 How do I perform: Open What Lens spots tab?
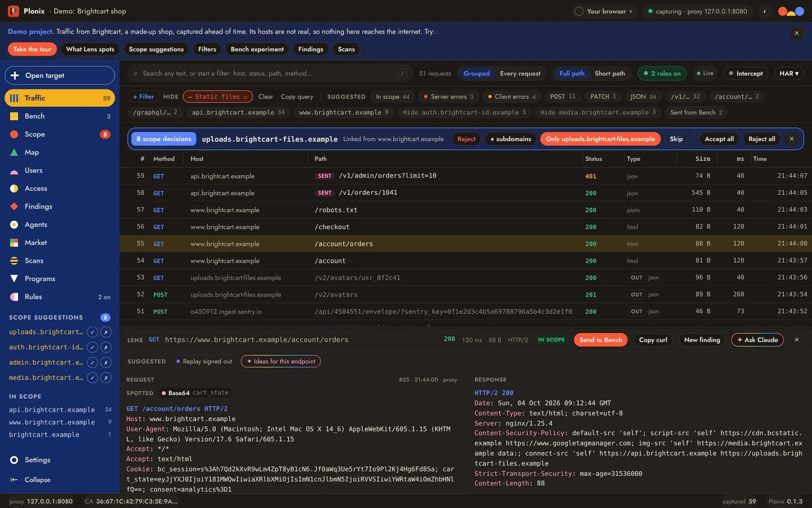pyautogui.click(x=90, y=49)
